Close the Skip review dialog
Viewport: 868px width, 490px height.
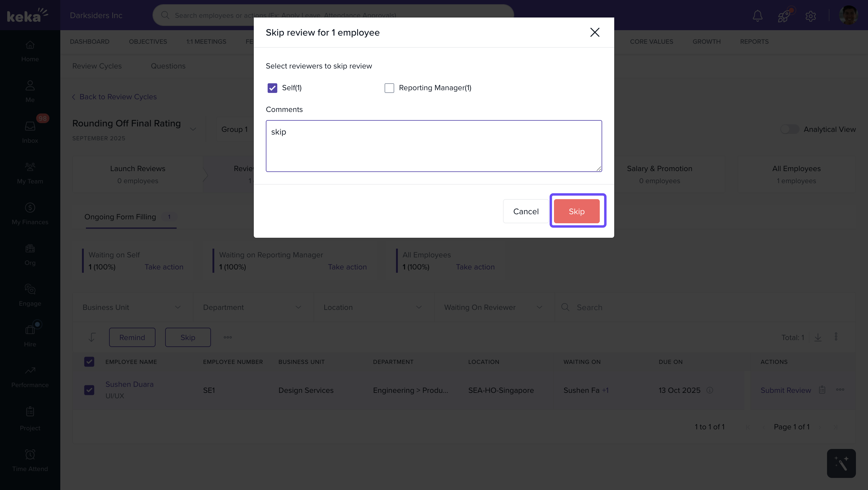pyautogui.click(x=595, y=32)
